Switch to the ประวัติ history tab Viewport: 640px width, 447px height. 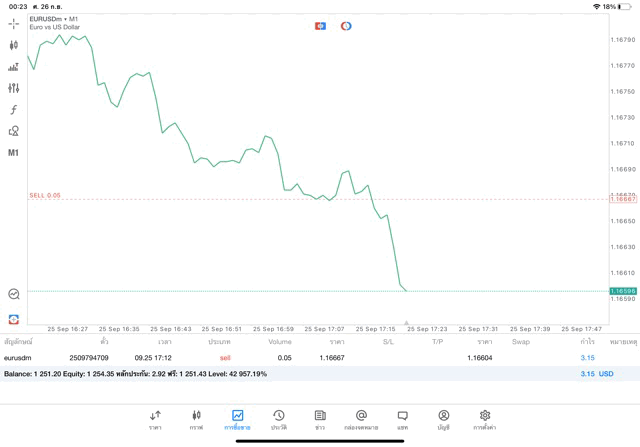(278, 419)
